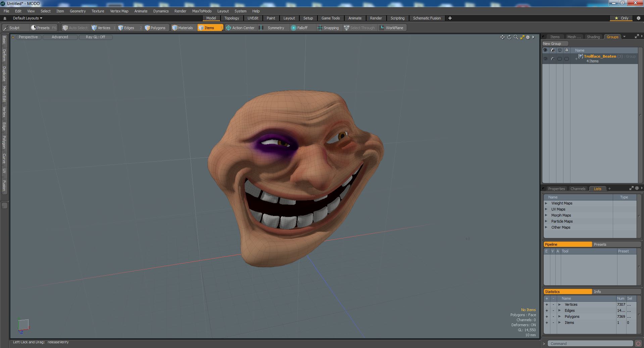Expand Weight Maps list
This screenshot has height=348, width=644.
pyautogui.click(x=546, y=203)
